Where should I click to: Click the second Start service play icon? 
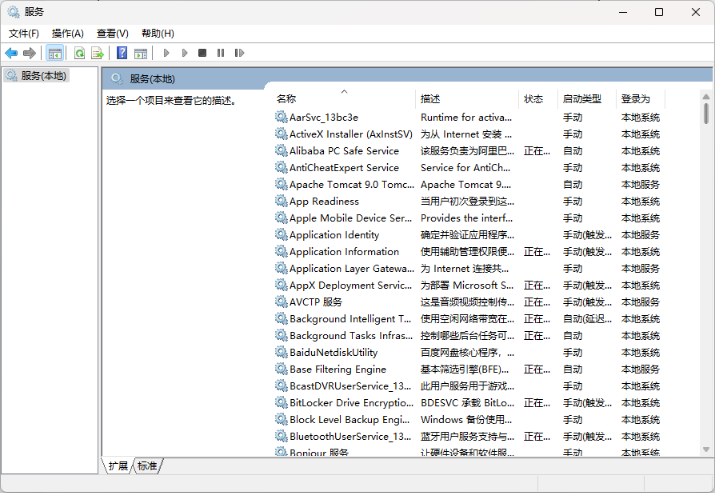[184, 53]
